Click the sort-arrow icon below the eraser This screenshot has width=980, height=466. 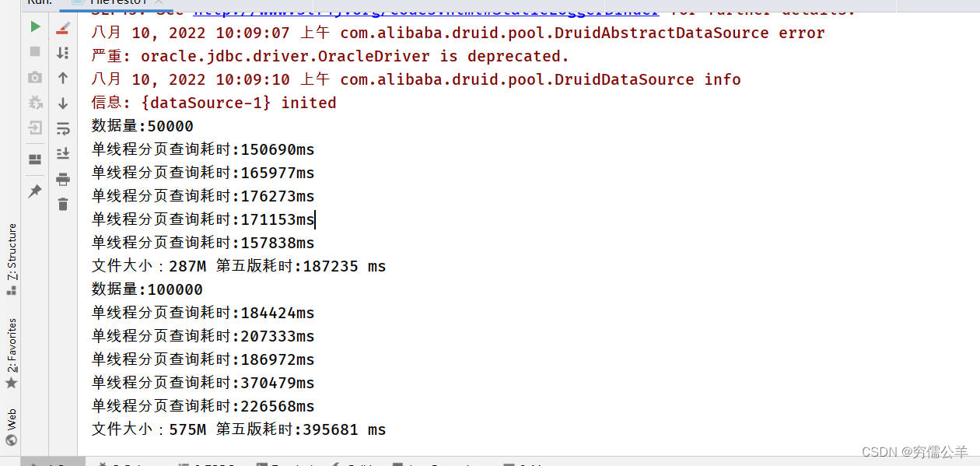click(x=63, y=53)
